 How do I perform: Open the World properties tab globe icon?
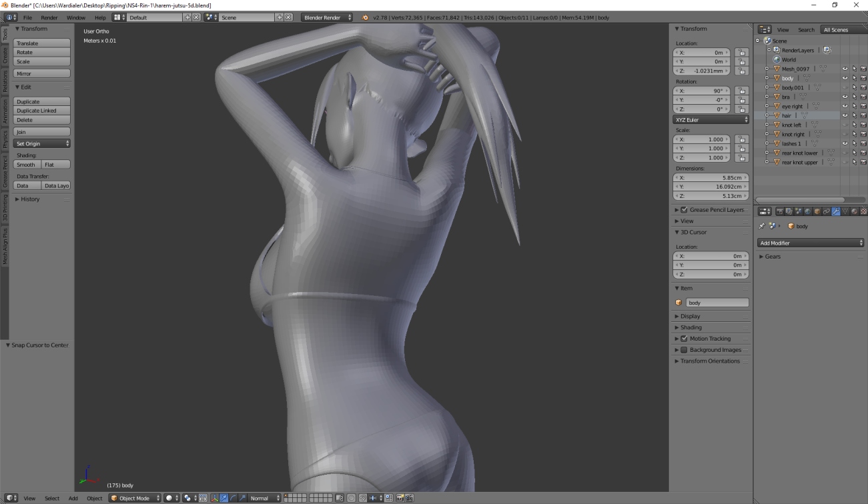808,211
